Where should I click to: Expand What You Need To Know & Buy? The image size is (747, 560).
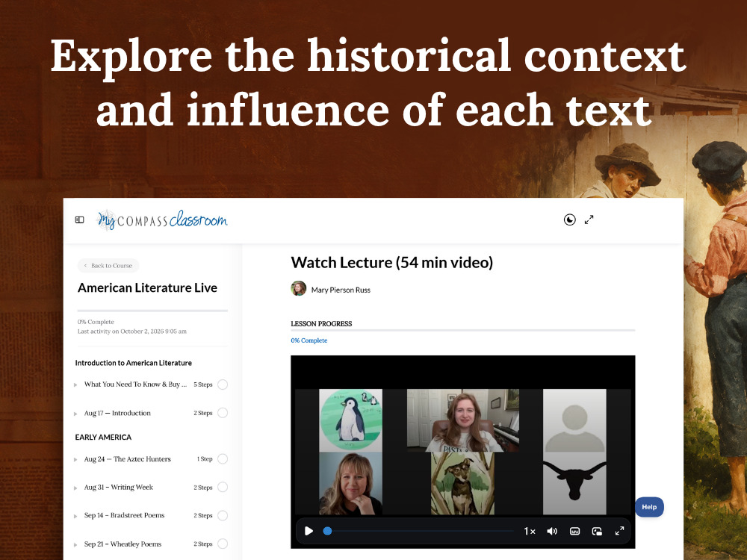click(x=75, y=385)
